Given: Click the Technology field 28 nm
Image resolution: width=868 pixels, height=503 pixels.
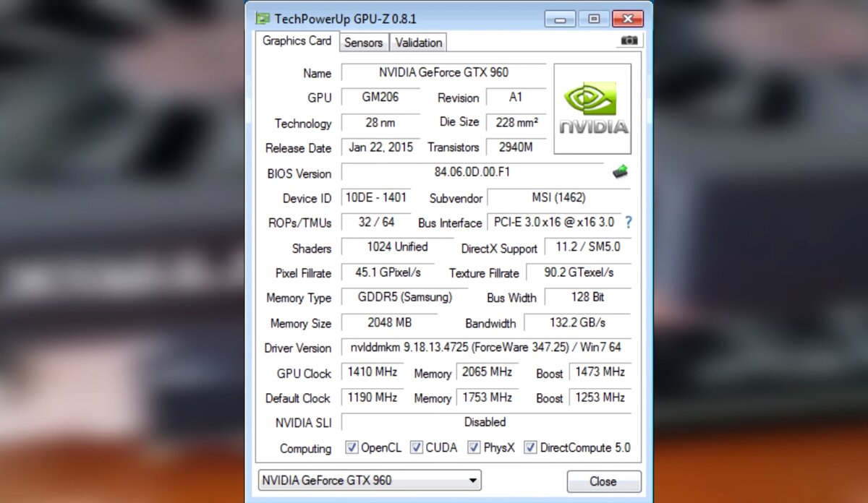Looking at the screenshot, I should (380, 123).
